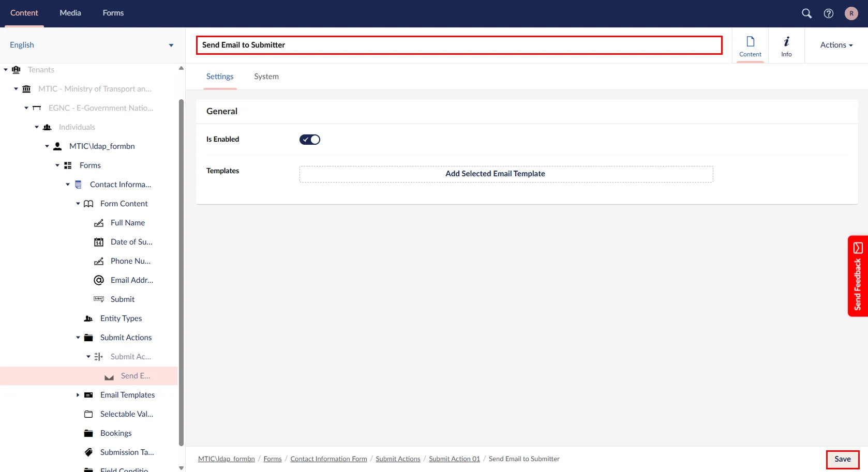Expand the Email Templates tree node
This screenshot has width=868, height=472.
coord(78,395)
